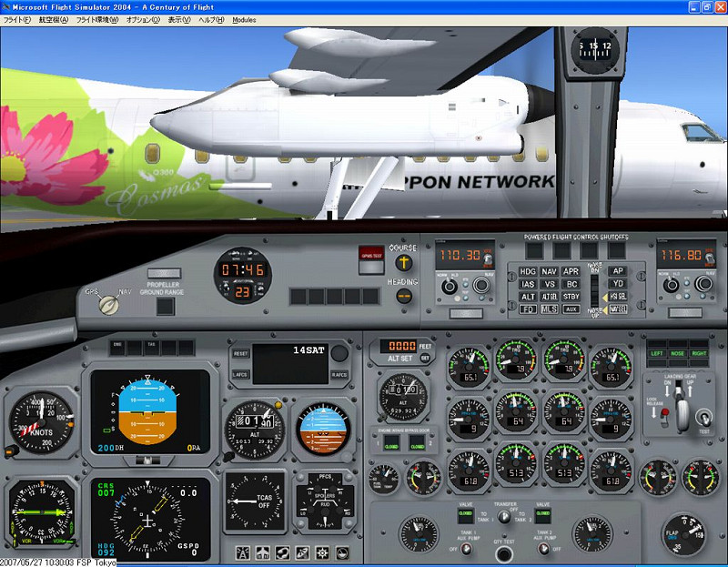Click engine intake bypass door 1 indicator
This screenshot has height=567, width=728.
click(x=391, y=443)
